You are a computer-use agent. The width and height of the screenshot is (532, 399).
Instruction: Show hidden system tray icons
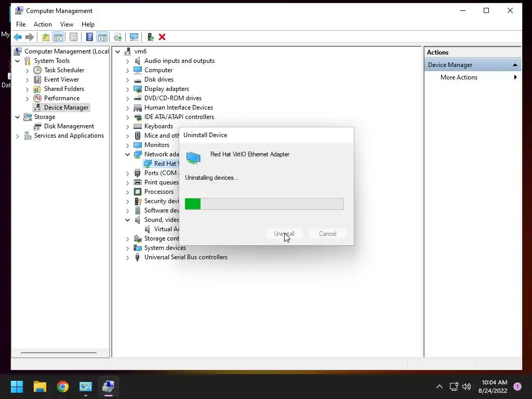tap(440, 387)
